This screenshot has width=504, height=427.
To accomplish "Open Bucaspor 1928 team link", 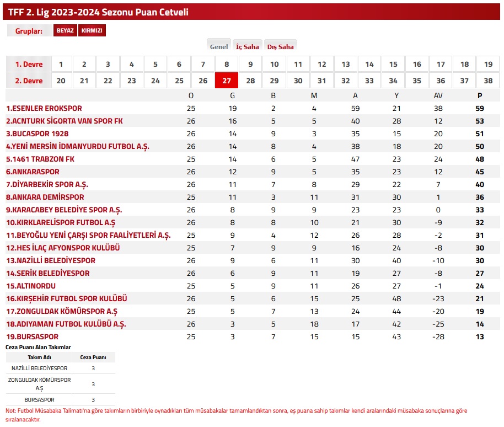I will coord(37,134).
